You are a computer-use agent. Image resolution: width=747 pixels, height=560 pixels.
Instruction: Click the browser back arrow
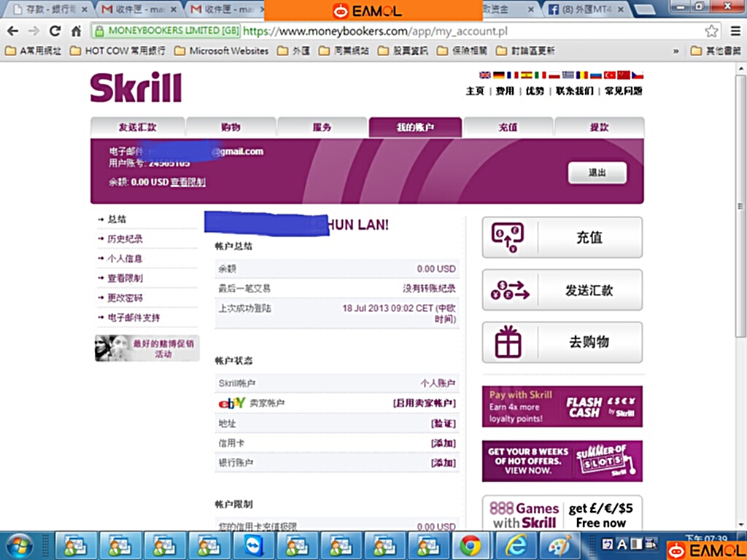pyautogui.click(x=13, y=31)
